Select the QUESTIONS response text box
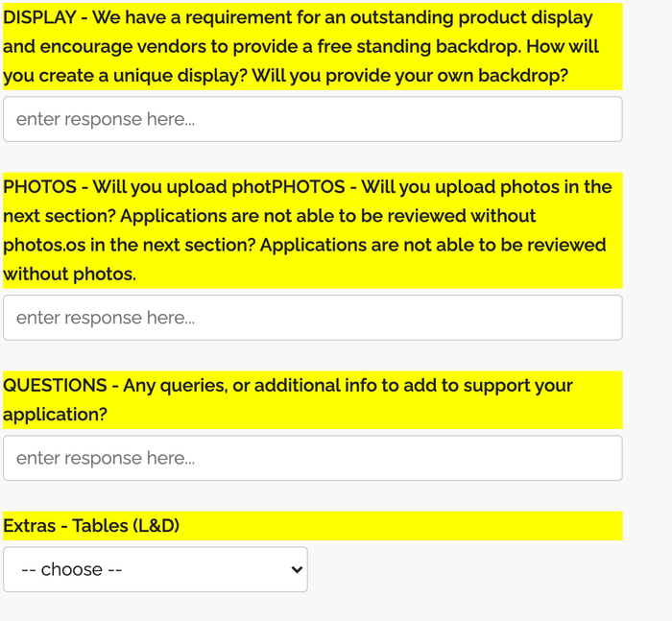Viewport: 672px width, 621px height. tap(312, 458)
